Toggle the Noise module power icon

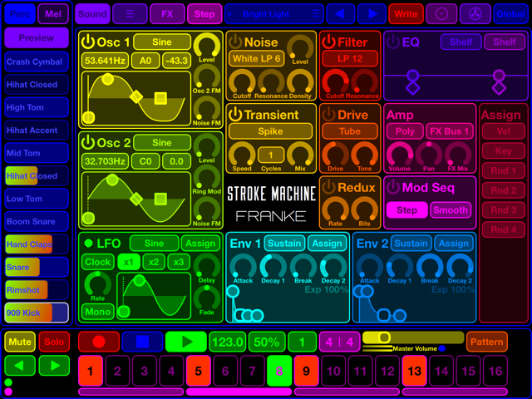[234, 42]
